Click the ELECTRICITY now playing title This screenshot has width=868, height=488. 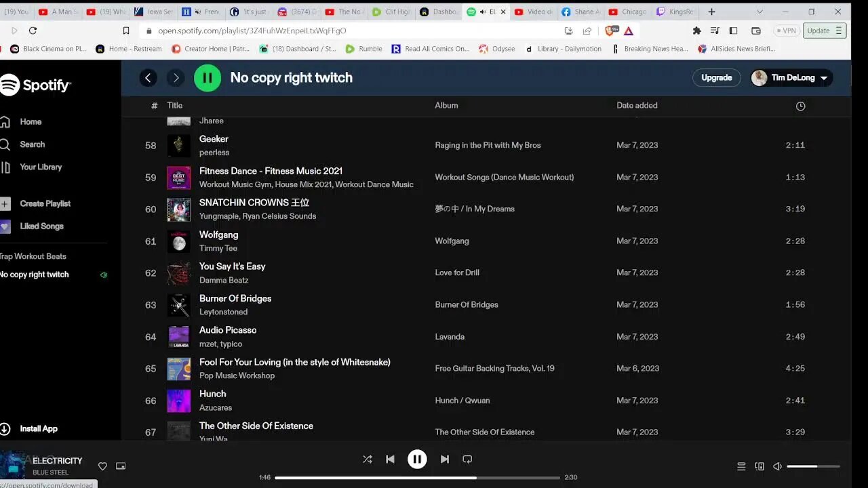click(58, 461)
